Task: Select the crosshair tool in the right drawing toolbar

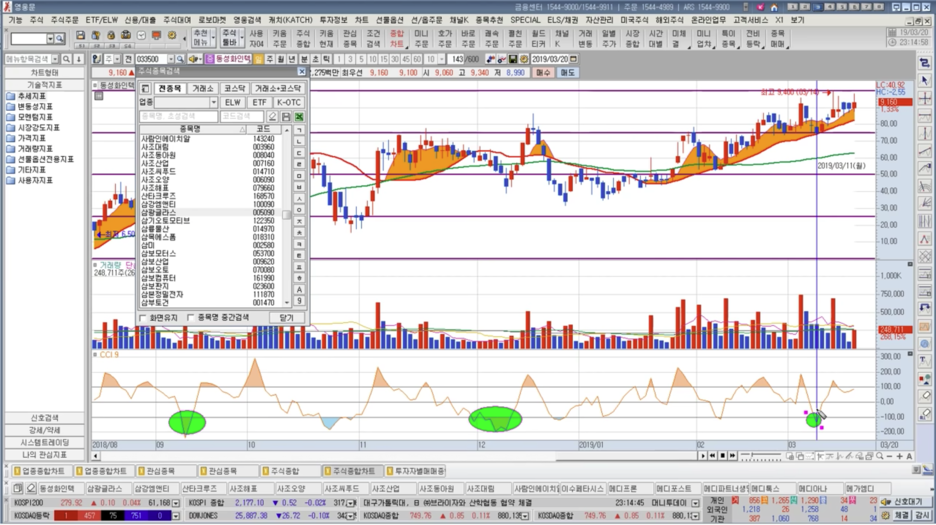Action: 925,98
